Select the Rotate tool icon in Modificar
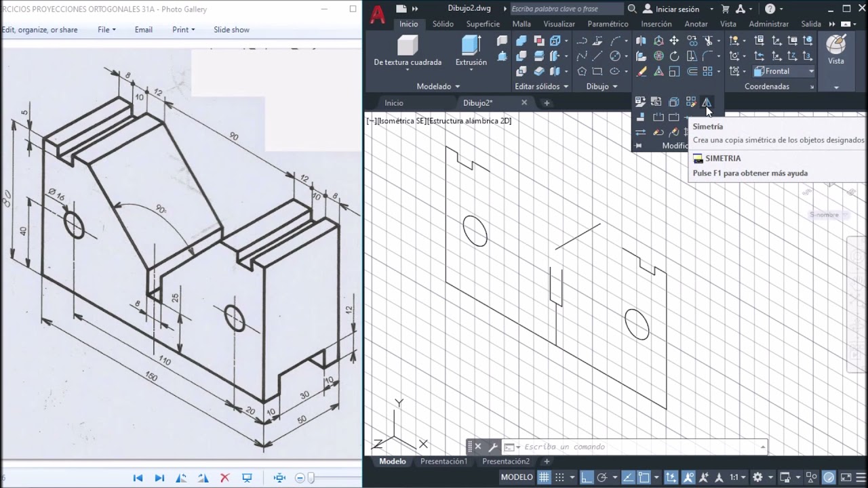This screenshot has height=488, width=868. coord(674,56)
